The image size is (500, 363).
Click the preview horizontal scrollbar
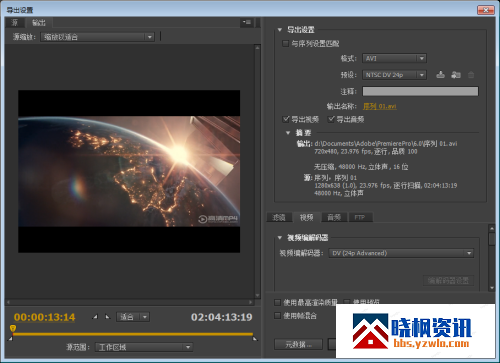(x=130, y=302)
